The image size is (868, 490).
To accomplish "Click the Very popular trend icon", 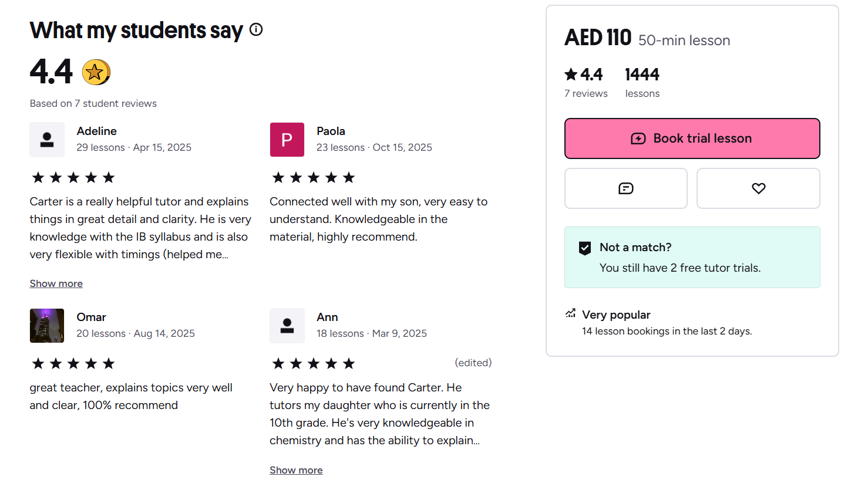I will pos(570,313).
